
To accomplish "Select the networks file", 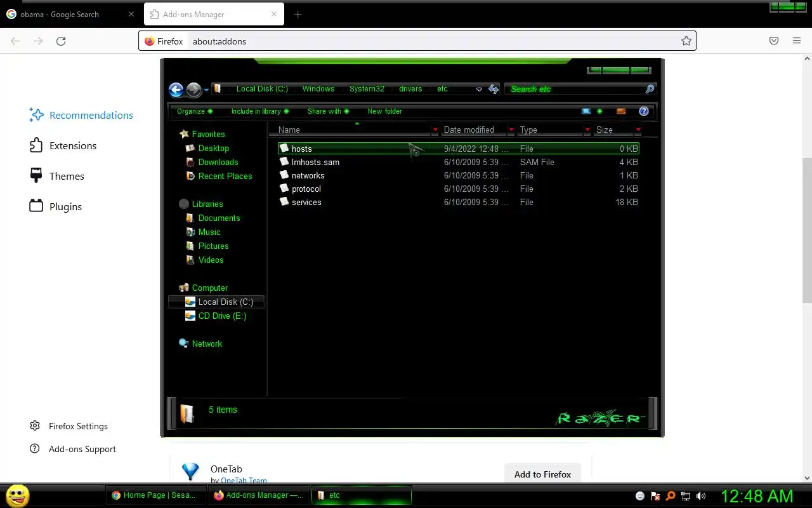I will [459, 175].
